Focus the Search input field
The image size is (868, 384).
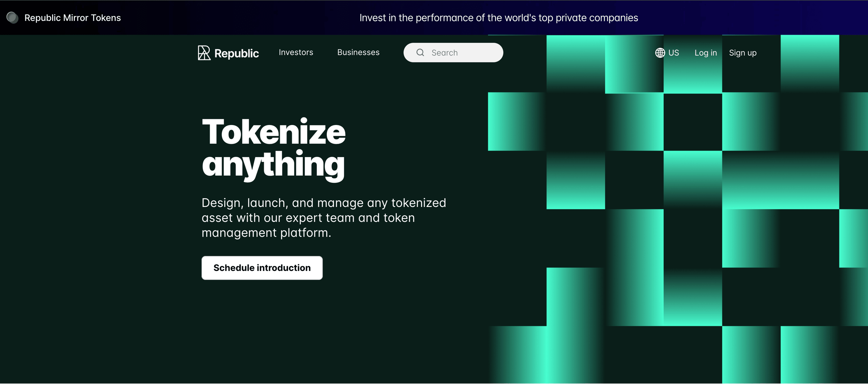click(453, 53)
